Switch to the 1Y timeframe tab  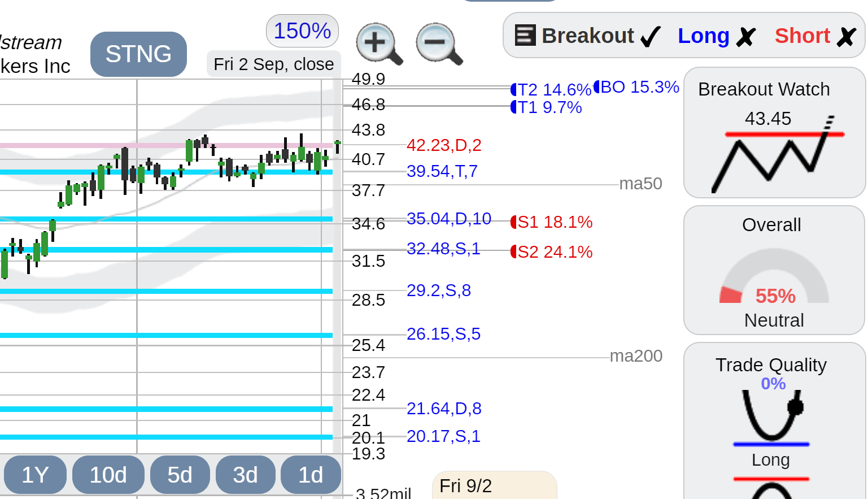click(x=35, y=475)
